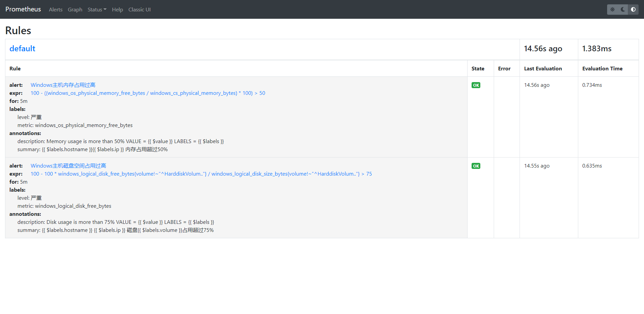Open the default rule group link
The width and height of the screenshot is (644, 314).
tap(22, 49)
